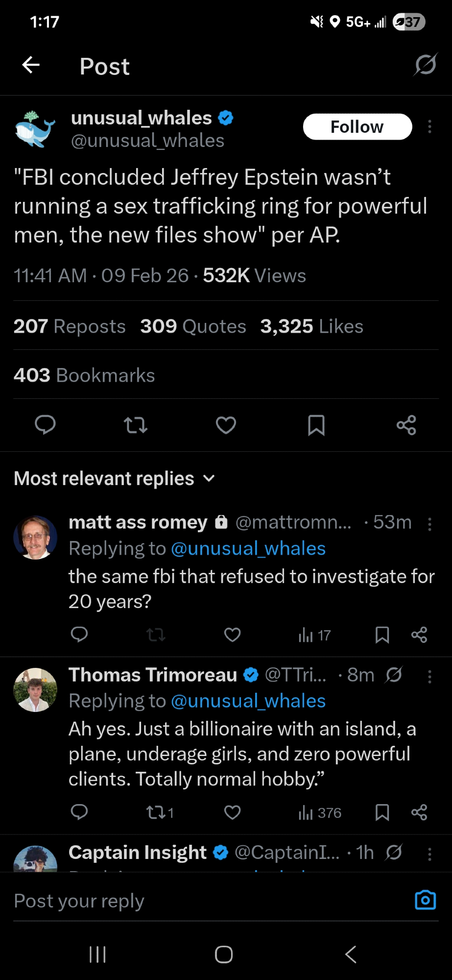View the 309 Quotes list

(x=193, y=326)
